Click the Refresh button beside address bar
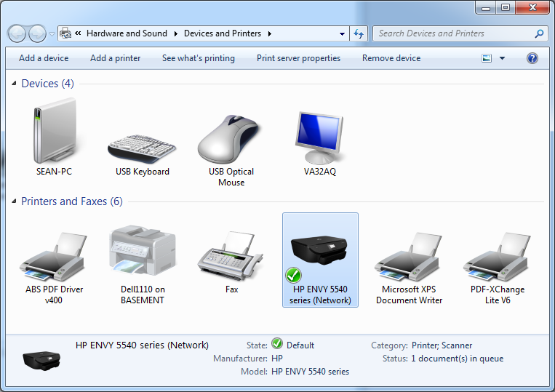This screenshot has width=555, height=392. coord(359,34)
